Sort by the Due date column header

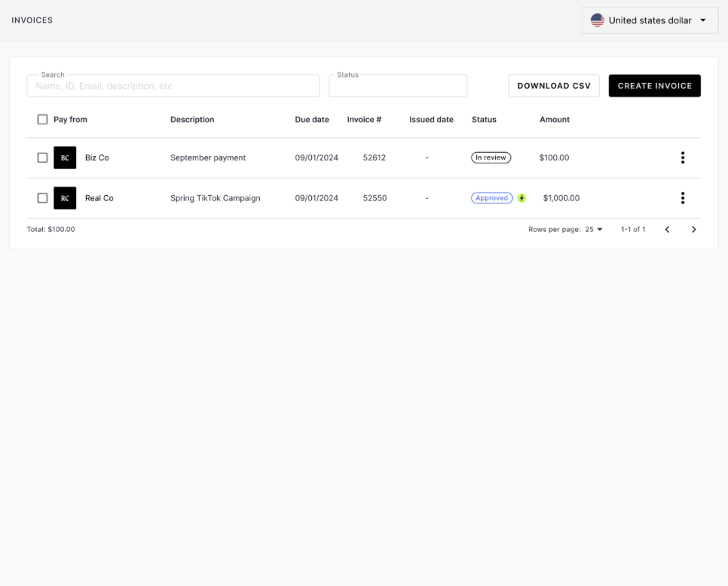(x=311, y=119)
